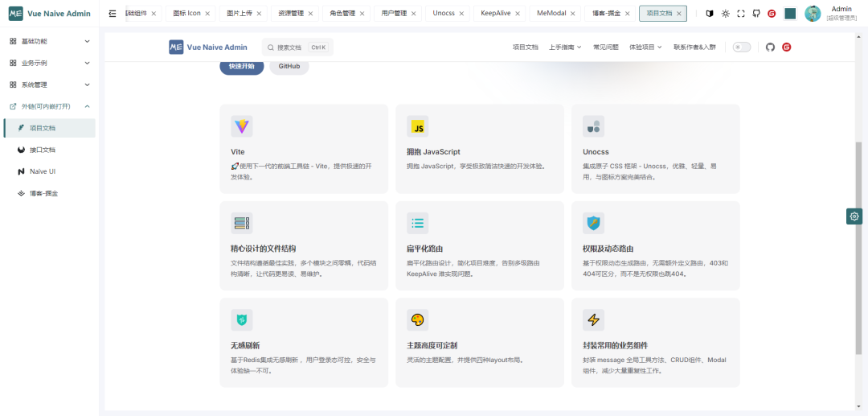
Task: Click the grid icon beside 基础功能
Action: [x=13, y=41]
